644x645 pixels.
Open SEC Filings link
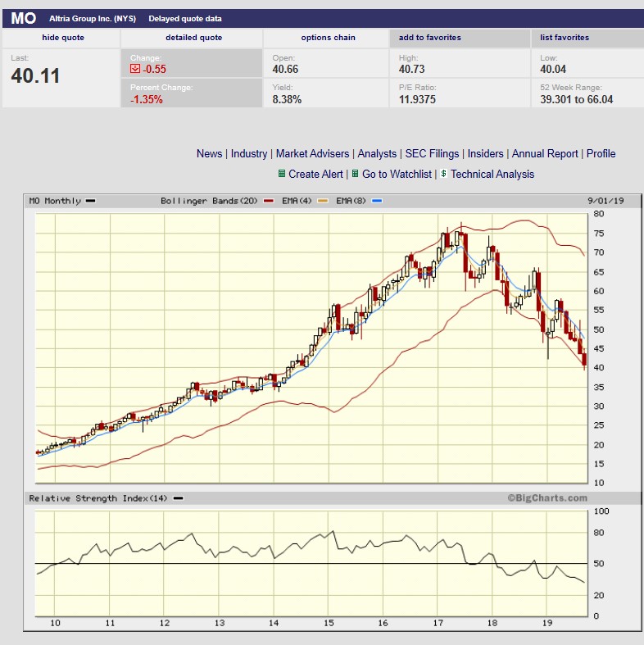[x=432, y=154]
